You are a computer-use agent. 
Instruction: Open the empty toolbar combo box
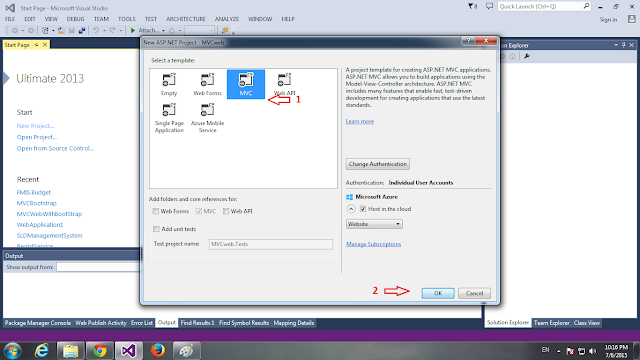click(x=199, y=31)
